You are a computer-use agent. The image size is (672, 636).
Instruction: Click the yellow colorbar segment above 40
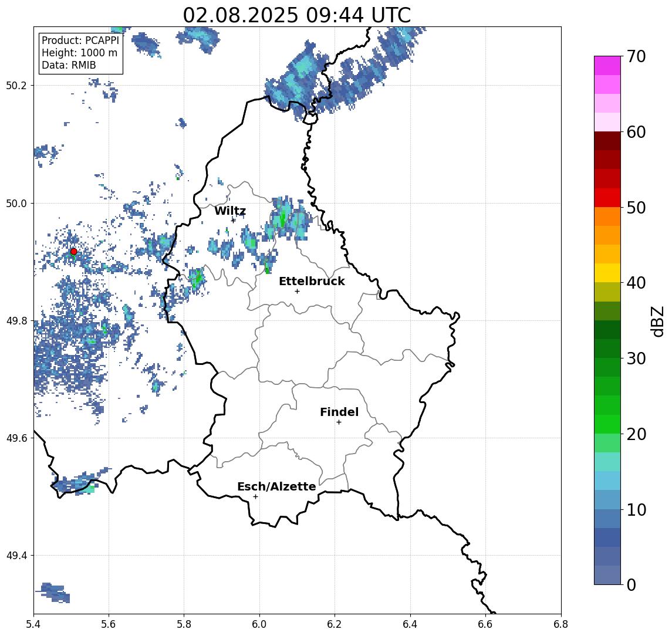[x=607, y=273]
